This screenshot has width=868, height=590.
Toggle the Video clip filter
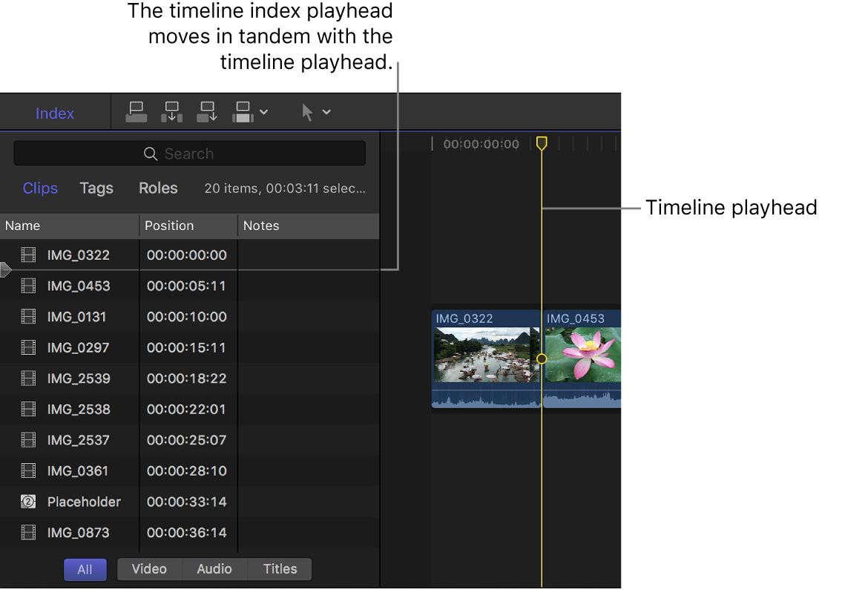(149, 569)
